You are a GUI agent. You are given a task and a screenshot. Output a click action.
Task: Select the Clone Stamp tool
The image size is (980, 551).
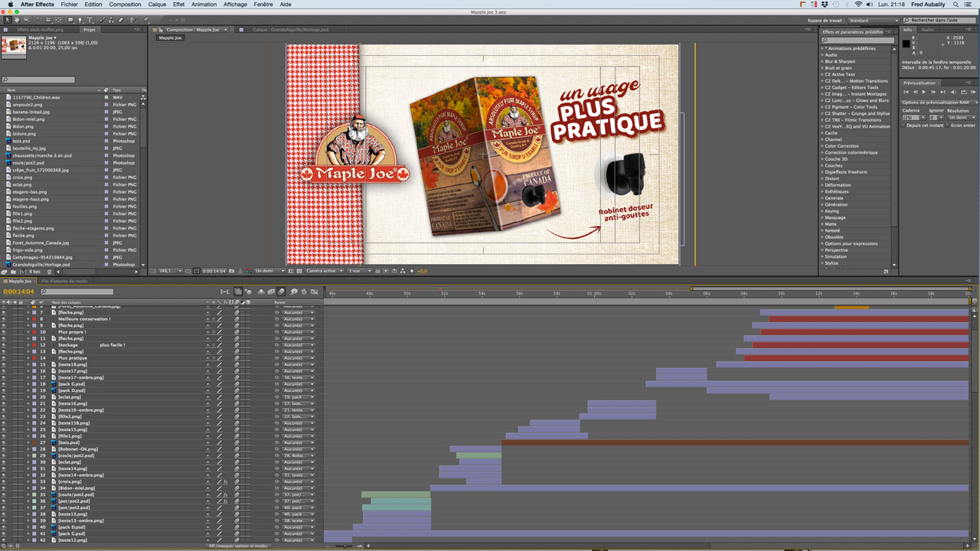[x=111, y=20]
